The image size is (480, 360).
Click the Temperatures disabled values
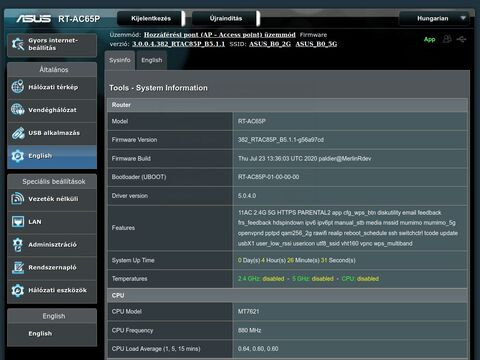308,279
